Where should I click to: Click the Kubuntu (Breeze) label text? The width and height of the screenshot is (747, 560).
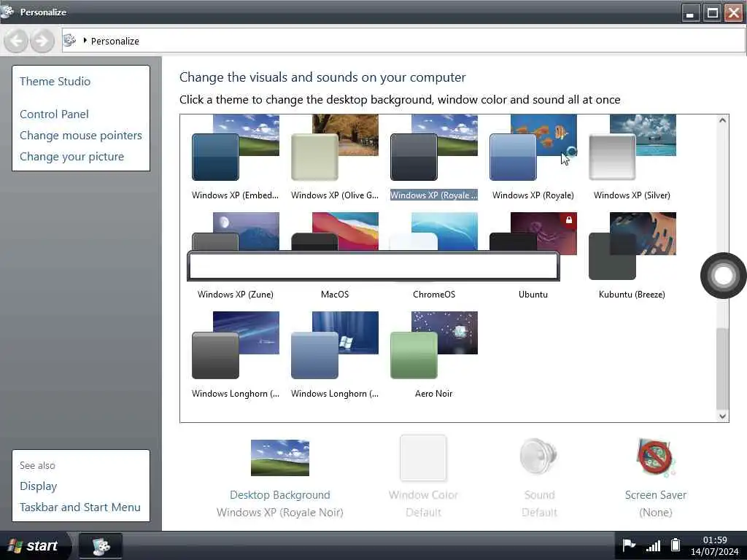632,295
